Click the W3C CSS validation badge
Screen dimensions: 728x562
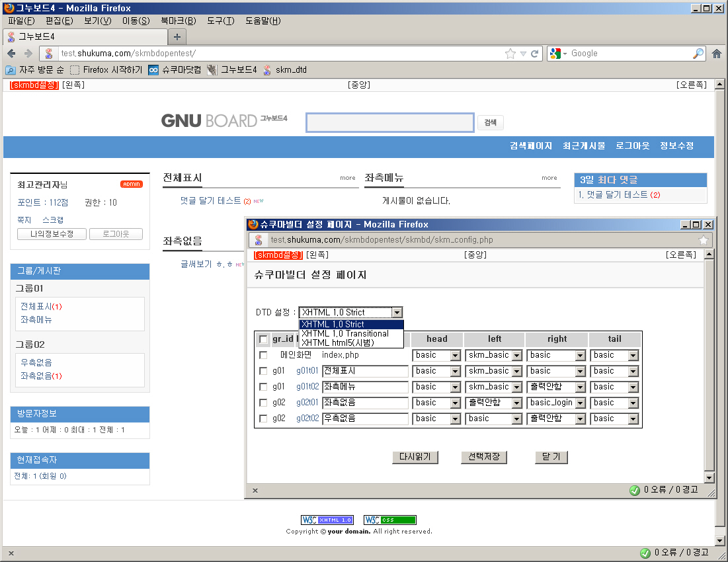(389, 520)
